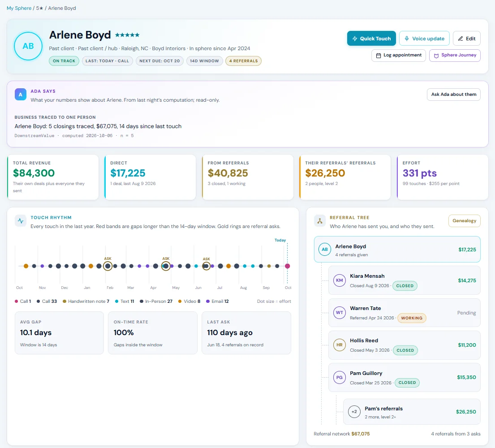This screenshot has width=495, height=448.
Task: Click the On-Time Rate 100% tile
Action: pos(153,333)
